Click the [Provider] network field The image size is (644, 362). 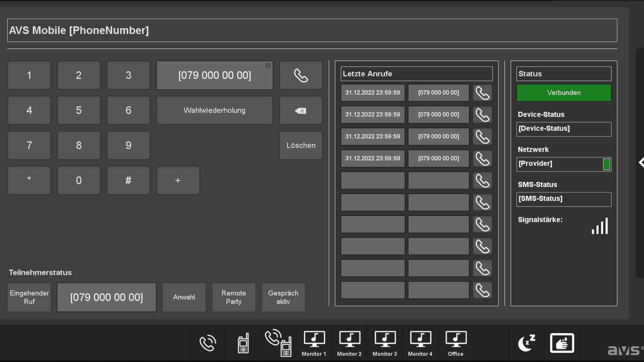pos(564,164)
